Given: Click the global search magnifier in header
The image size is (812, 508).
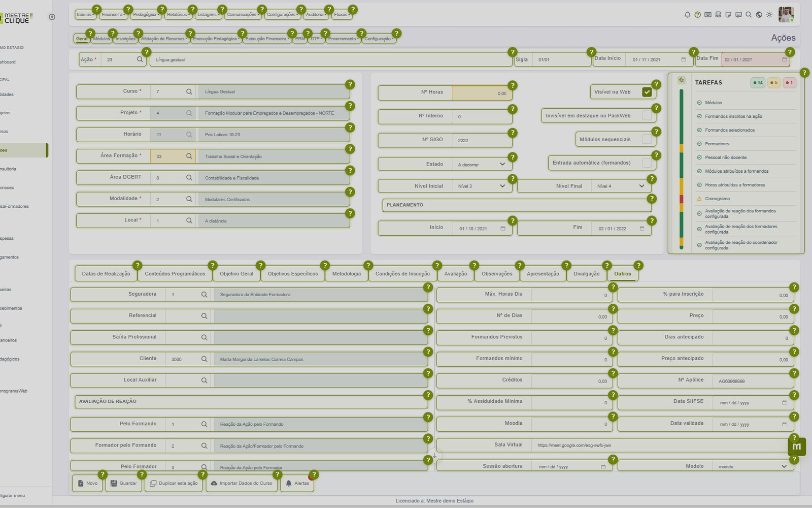Looking at the screenshot, I should tap(749, 15).
